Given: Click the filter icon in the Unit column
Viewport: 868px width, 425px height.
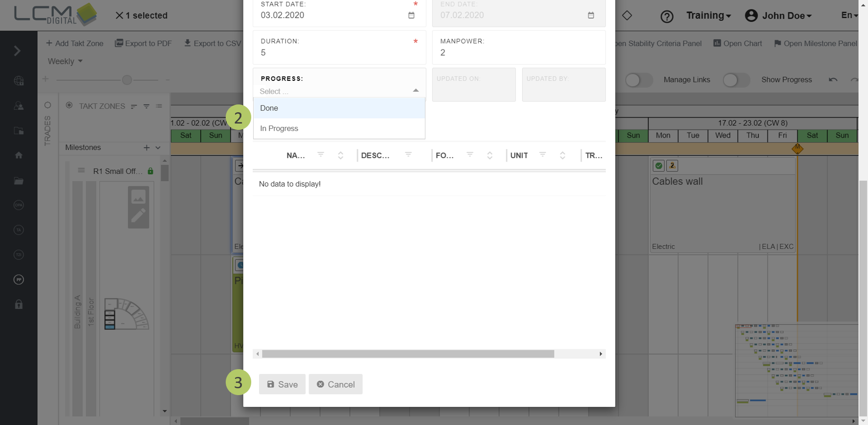Looking at the screenshot, I should coord(542,154).
